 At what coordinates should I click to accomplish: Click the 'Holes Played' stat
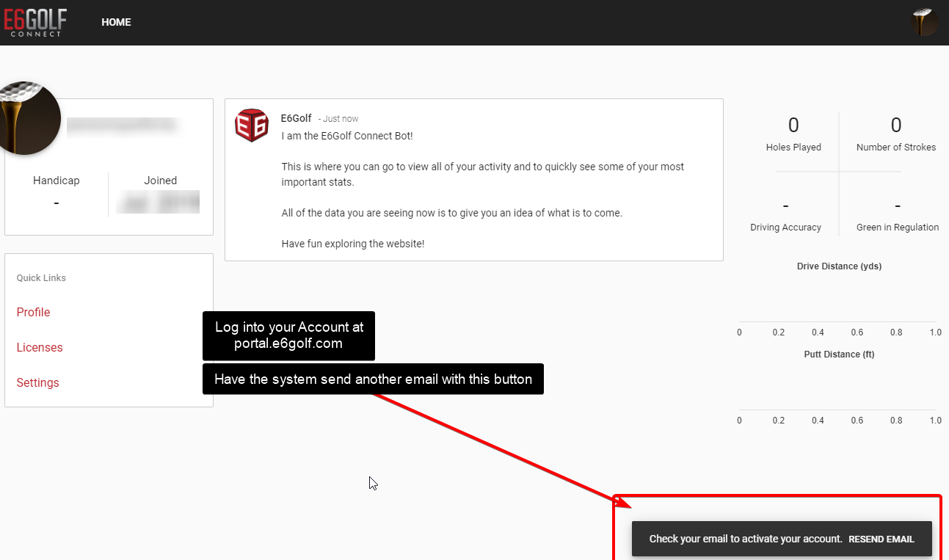793,134
